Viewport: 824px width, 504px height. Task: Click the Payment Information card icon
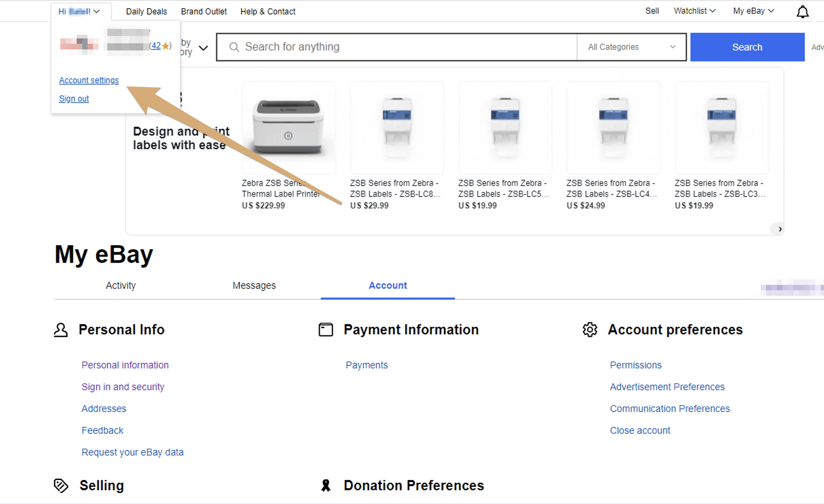[326, 330]
